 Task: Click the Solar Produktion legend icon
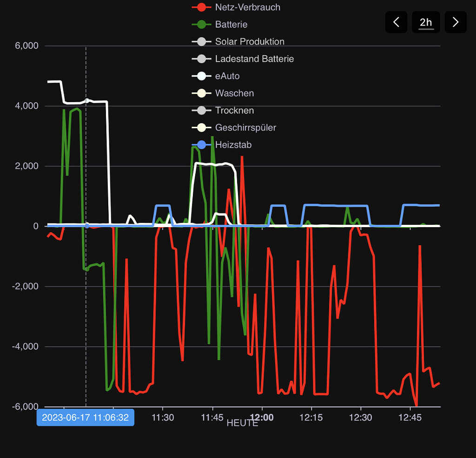[x=202, y=41]
